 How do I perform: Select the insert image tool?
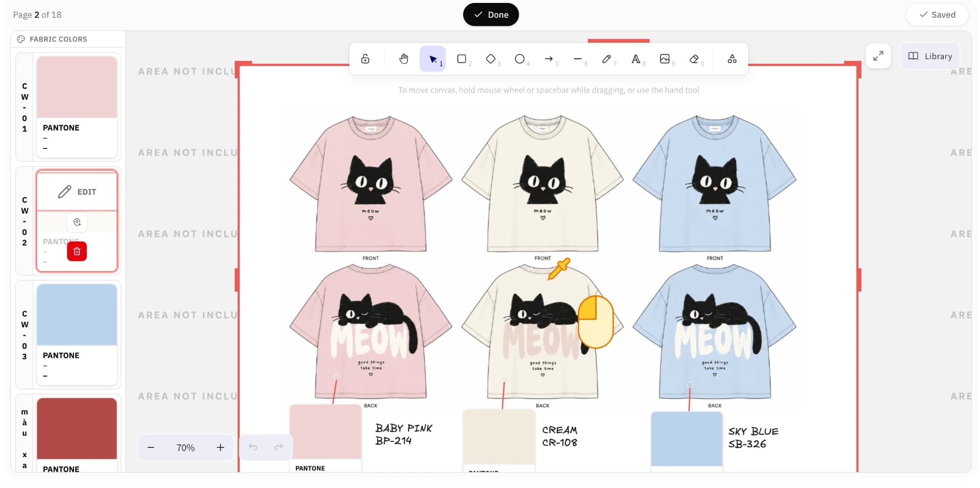click(664, 59)
